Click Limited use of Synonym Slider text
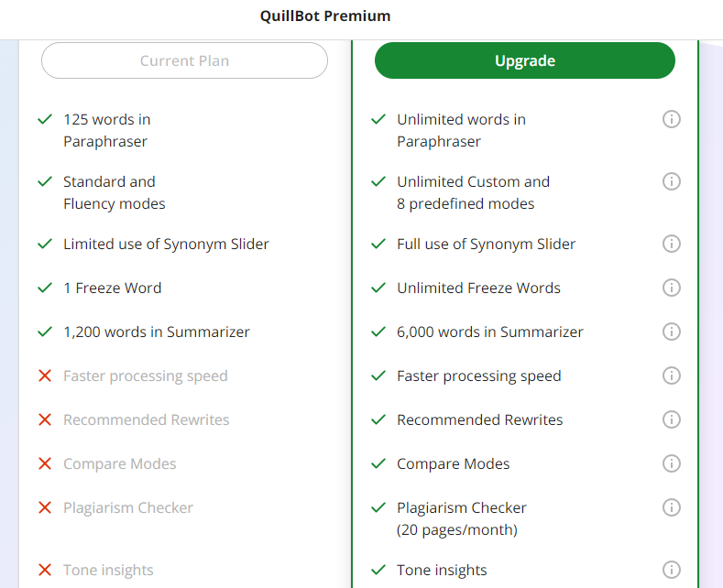Image resolution: width=723 pixels, height=588 pixels. click(166, 245)
